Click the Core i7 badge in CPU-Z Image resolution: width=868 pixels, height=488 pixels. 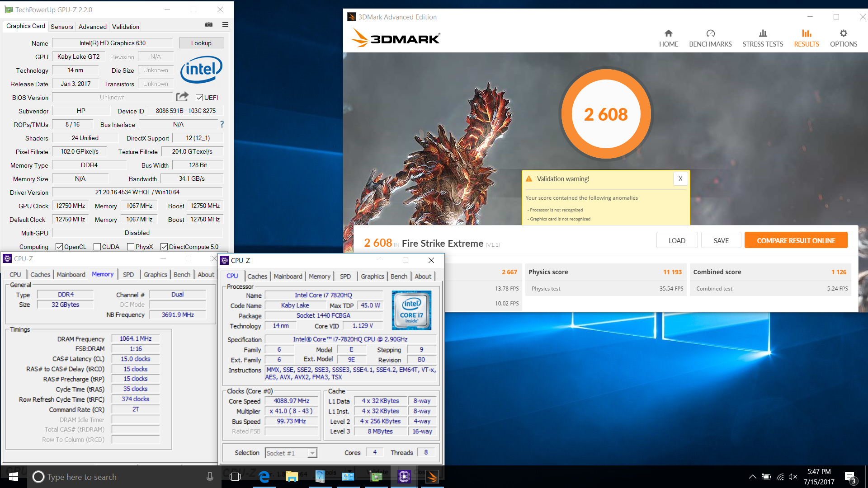411,310
